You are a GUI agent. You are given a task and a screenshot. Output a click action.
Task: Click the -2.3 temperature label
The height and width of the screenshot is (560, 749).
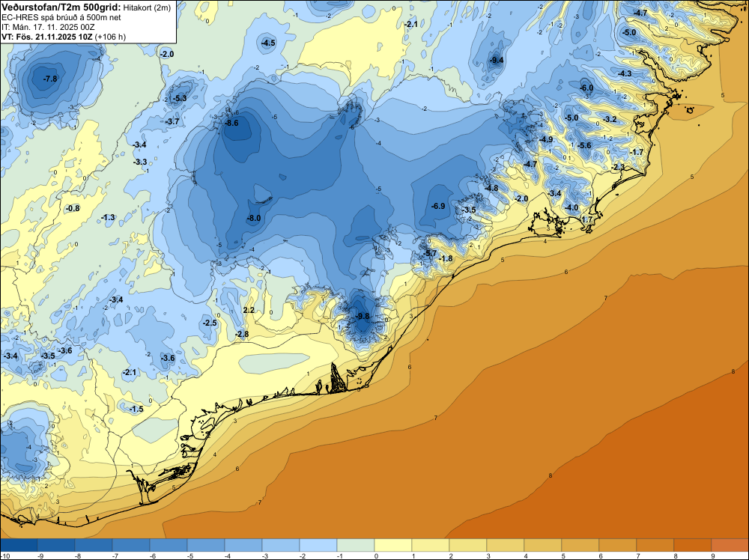[618, 167]
